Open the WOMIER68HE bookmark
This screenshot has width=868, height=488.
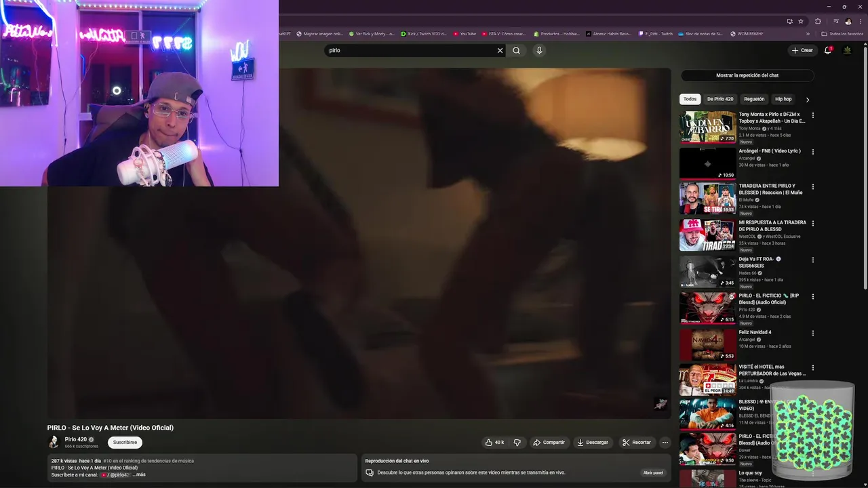coord(747,34)
